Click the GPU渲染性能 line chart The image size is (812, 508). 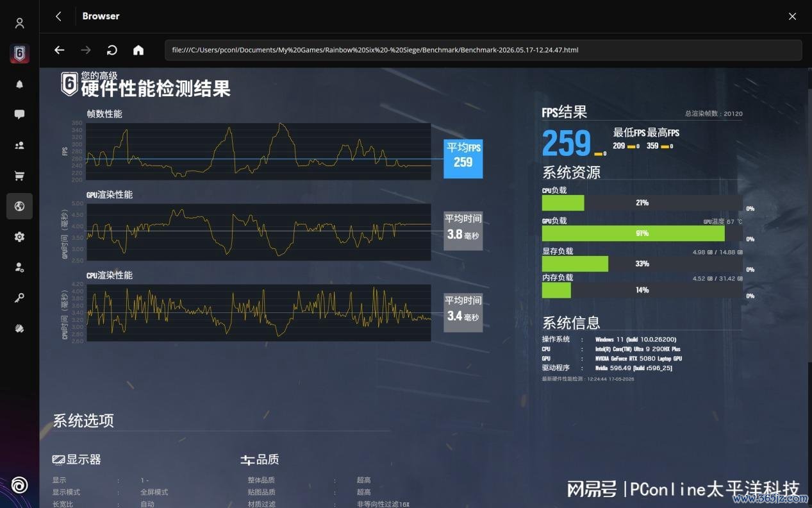tap(258, 232)
